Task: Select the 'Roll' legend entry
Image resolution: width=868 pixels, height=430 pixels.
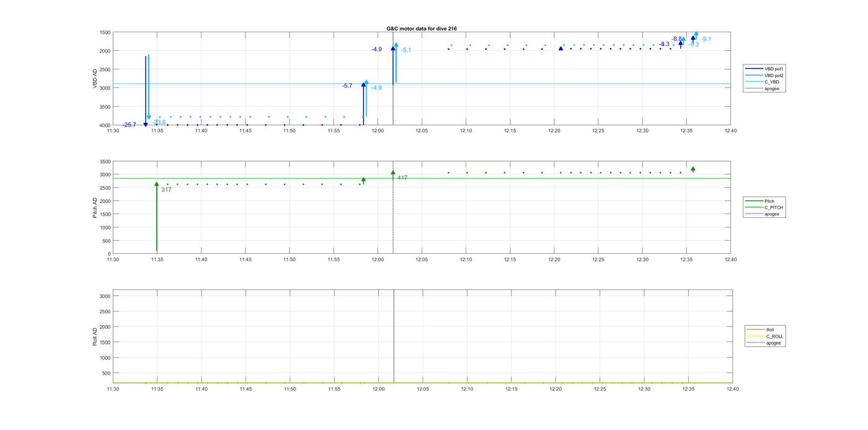Action: click(x=761, y=330)
